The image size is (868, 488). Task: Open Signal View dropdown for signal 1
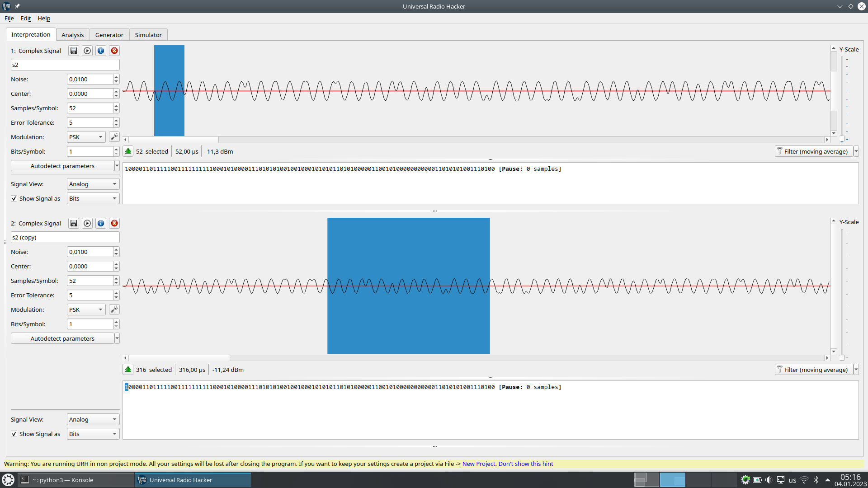[x=93, y=184]
